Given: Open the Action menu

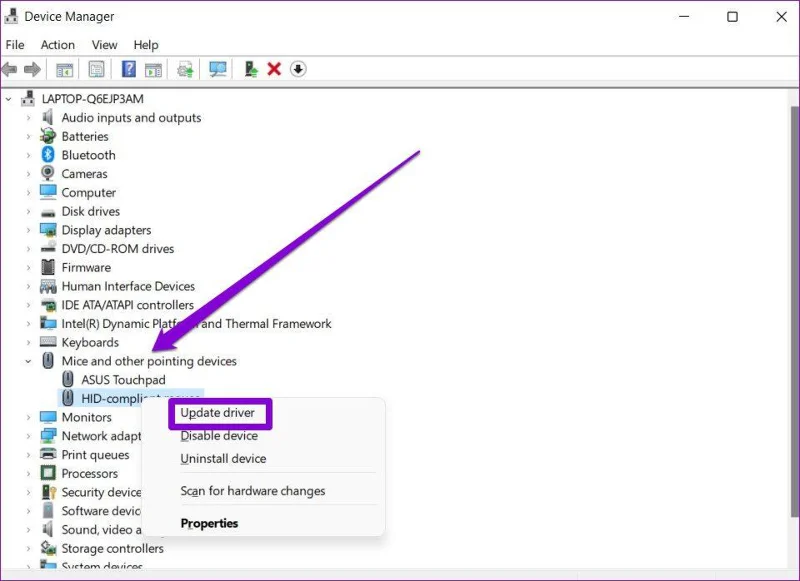Looking at the screenshot, I should (x=58, y=45).
